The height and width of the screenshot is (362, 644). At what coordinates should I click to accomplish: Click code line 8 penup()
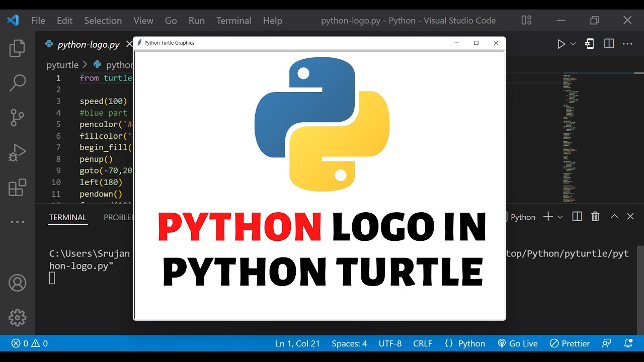pos(96,159)
